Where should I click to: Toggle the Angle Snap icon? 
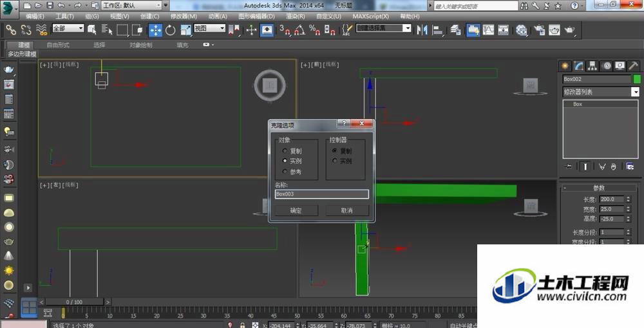(x=299, y=30)
